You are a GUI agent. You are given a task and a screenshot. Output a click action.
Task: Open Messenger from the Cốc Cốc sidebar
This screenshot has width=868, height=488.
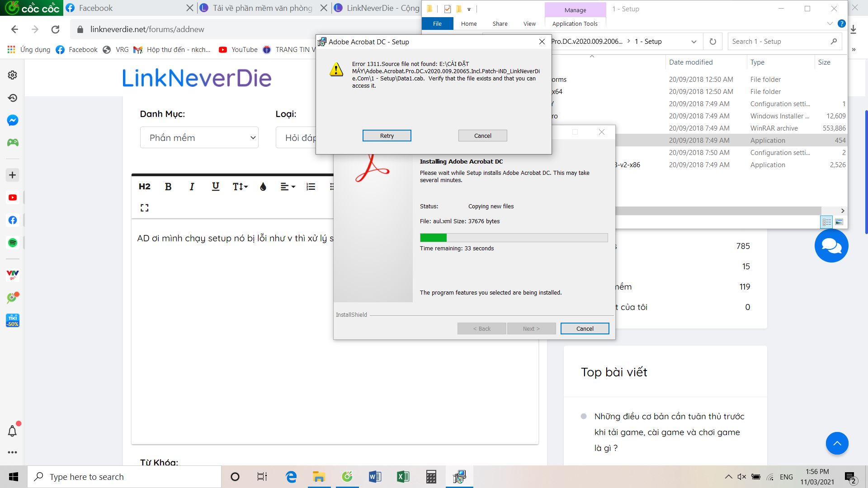[x=12, y=121]
